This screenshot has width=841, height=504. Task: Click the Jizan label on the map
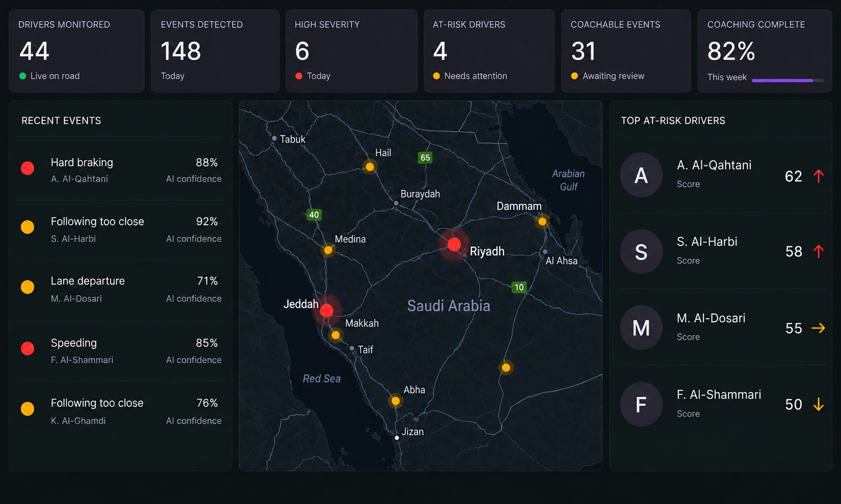coord(412,432)
